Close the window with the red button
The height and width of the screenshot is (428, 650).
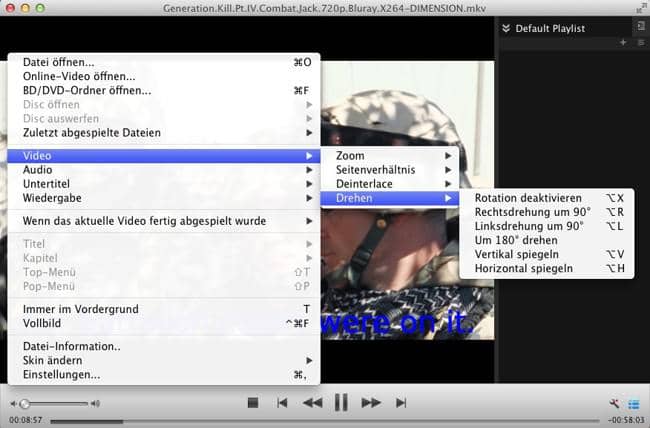[10, 8]
